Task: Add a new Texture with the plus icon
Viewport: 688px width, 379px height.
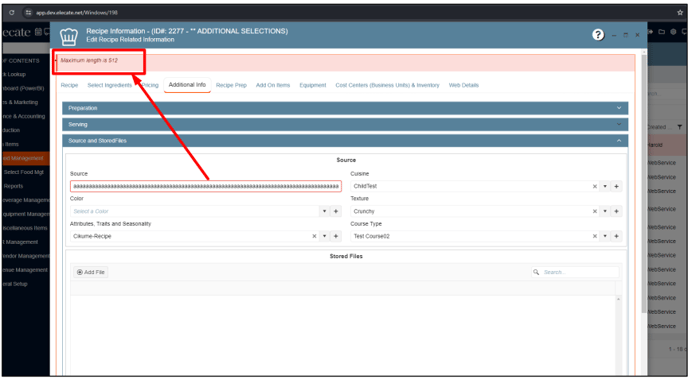Action: pos(616,211)
